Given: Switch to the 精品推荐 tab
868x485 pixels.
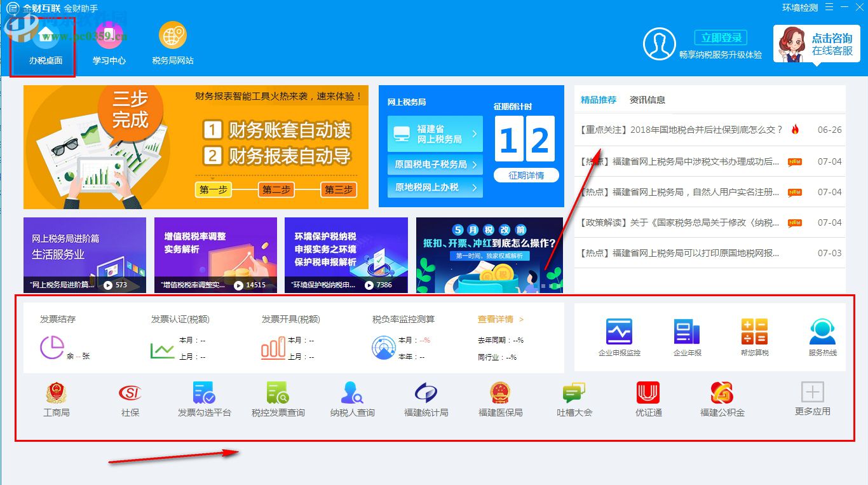Looking at the screenshot, I should pyautogui.click(x=599, y=100).
